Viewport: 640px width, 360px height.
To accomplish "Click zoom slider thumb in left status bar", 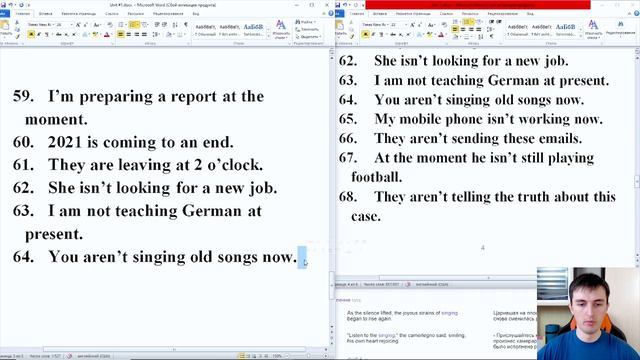I will [x=308, y=356].
